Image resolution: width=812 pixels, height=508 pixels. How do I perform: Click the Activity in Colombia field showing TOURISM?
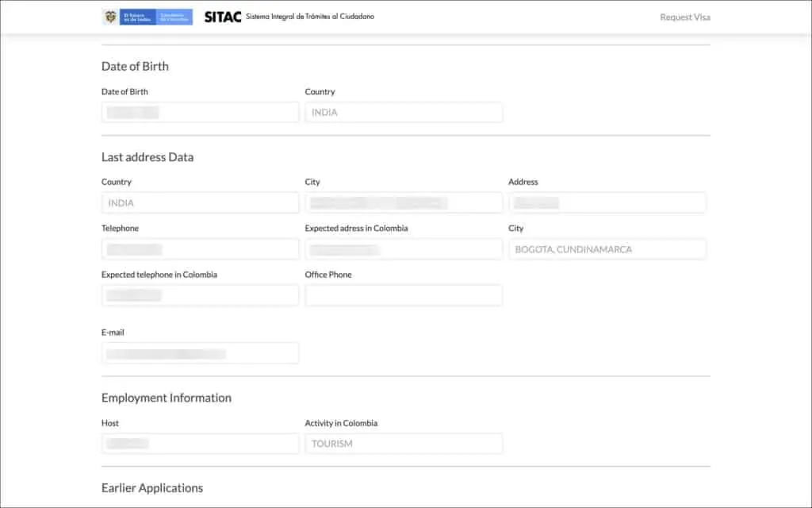(404, 444)
